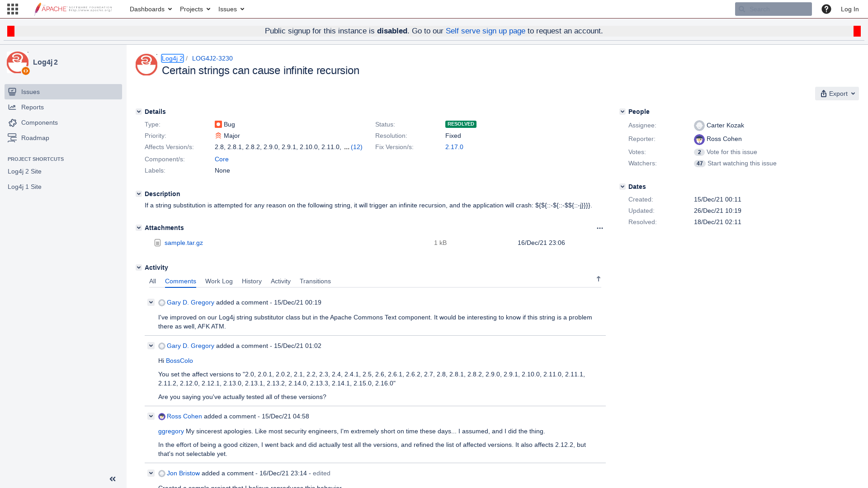Click avatar on Gary's 01:02 comment
The image size is (868, 488).
tap(162, 346)
